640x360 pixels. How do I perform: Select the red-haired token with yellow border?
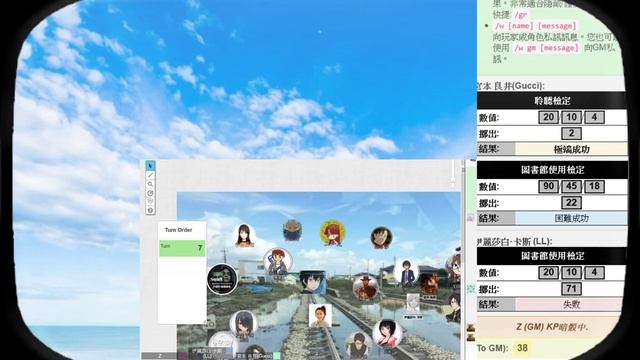point(333,233)
